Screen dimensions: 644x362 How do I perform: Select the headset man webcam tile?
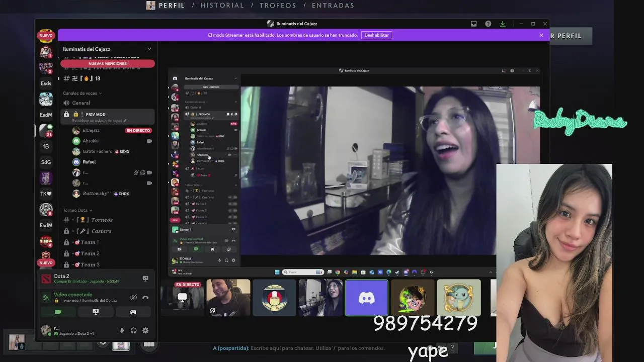click(228, 298)
